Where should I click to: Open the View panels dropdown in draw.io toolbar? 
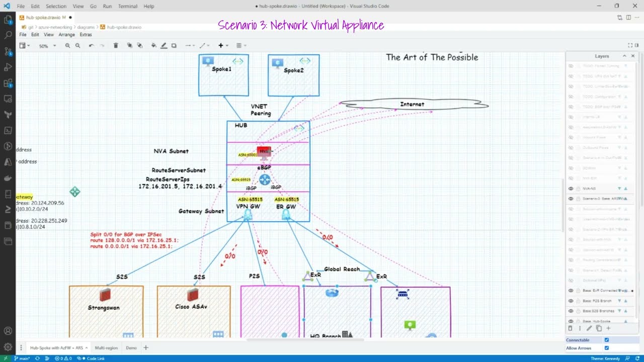point(24,46)
